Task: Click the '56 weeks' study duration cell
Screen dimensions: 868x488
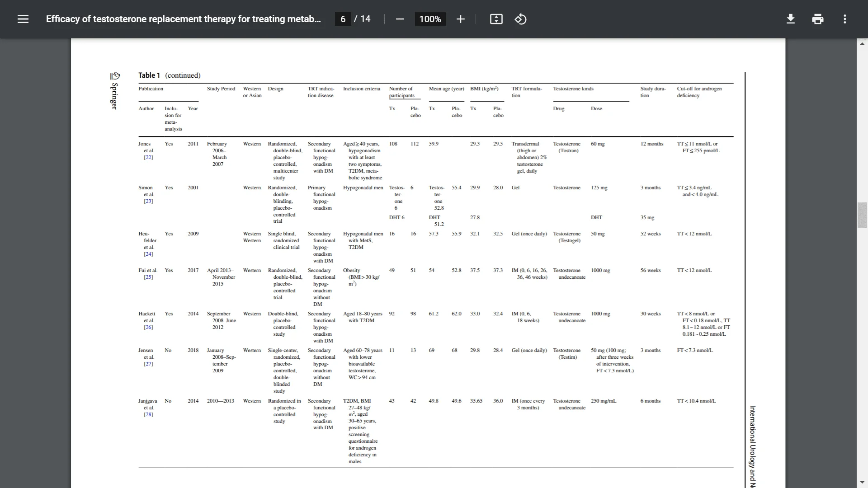Action: pos(650,270)
